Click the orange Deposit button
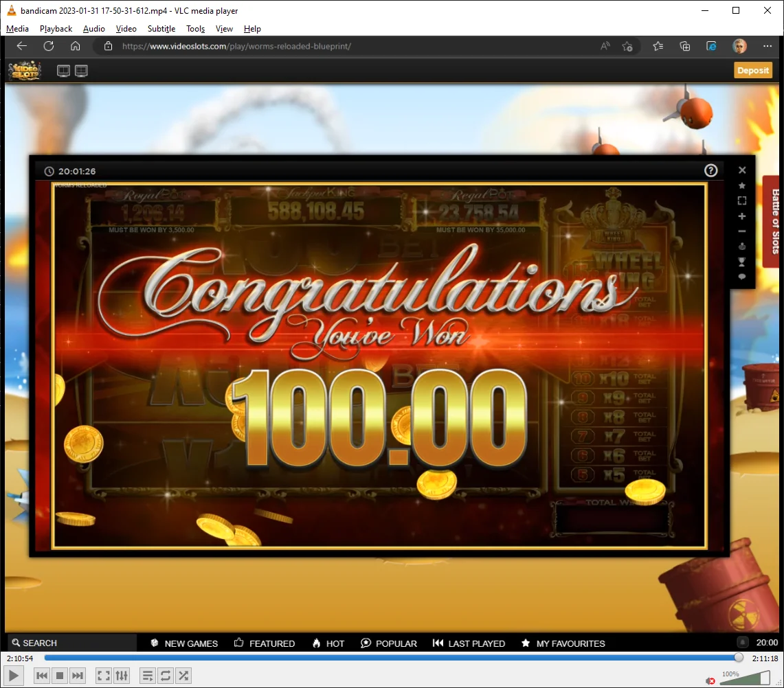Screen dimensions: 784x688 [x=753, y=71]
